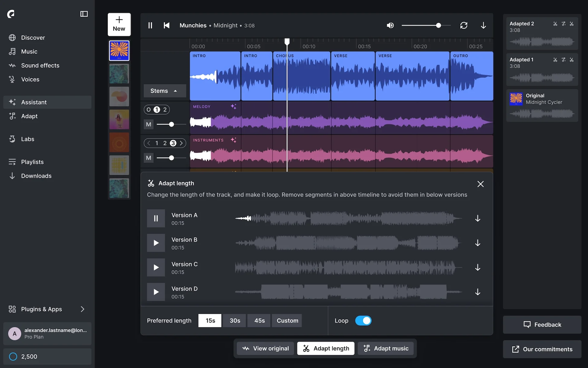Screen dimensions: 588x368
Task: Open the Discover section in the sidebar
Action: [x=33, y=37]
